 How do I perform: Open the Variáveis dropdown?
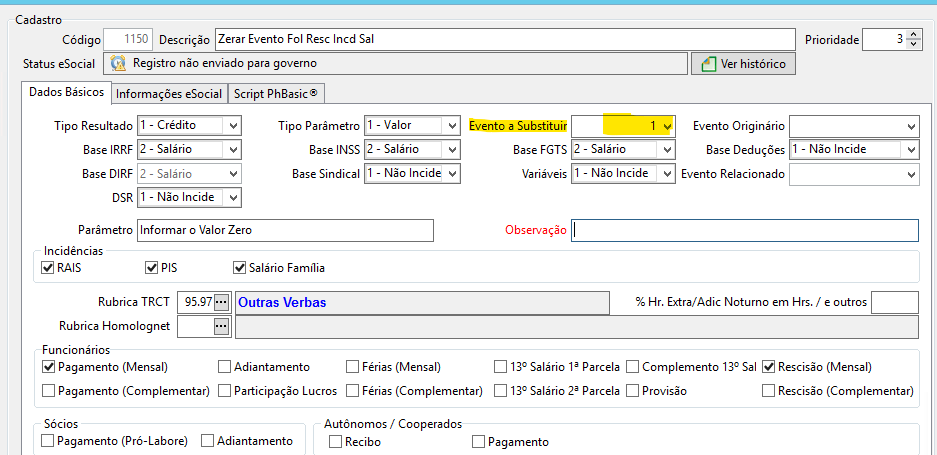pyautogui.click(x=667, y=173)
